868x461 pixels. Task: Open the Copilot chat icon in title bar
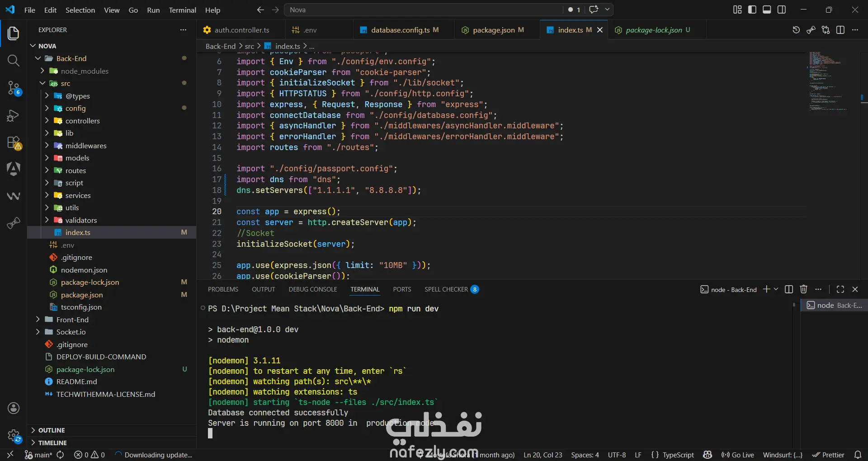coord(594,9)
